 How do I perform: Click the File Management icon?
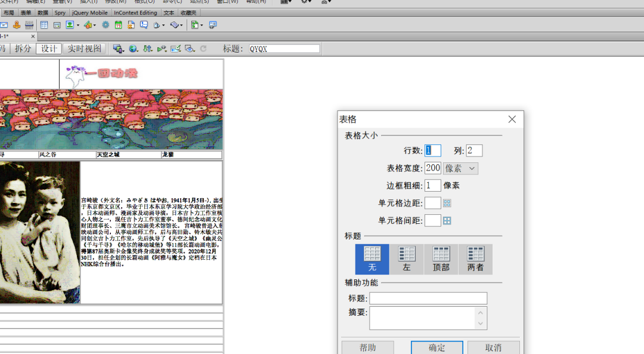point(148,48)
